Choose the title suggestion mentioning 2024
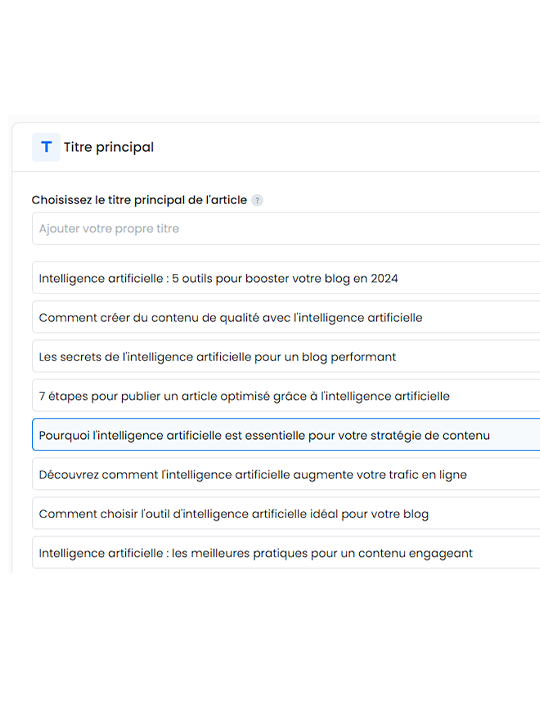 (x=286, y=278)
